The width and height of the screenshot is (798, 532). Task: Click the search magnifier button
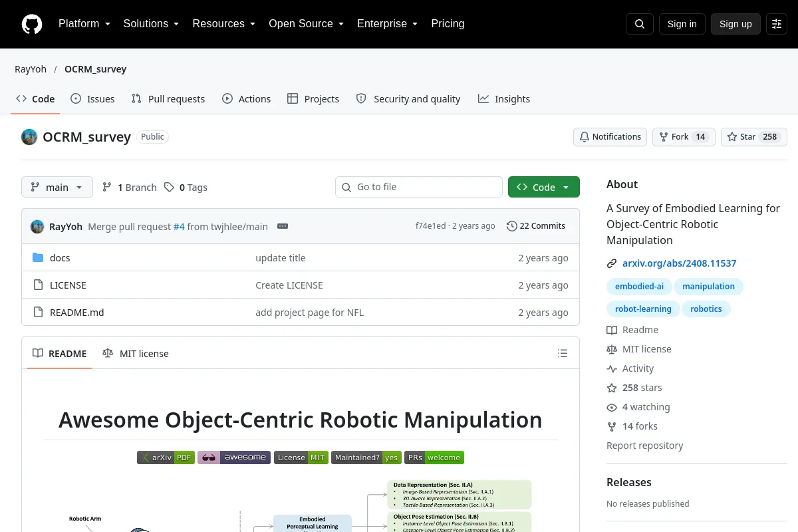coord(640,24)
